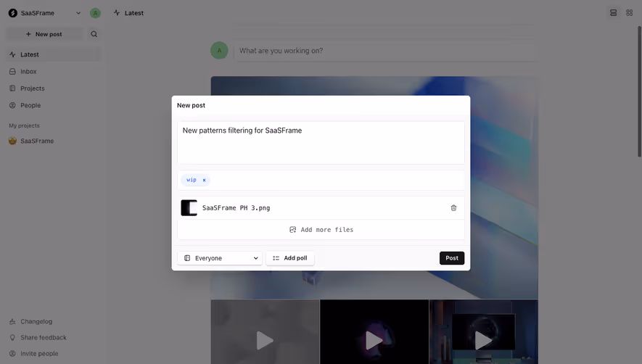Click the project icon in Everyone dropdown

coord(187,258)
